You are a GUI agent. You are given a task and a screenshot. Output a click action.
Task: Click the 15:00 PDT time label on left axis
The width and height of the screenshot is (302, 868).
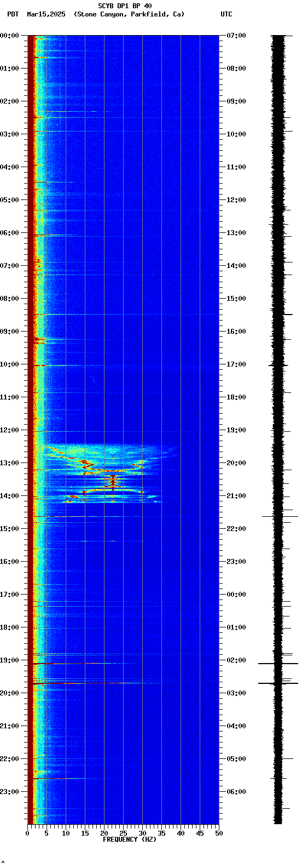(10, 529)
